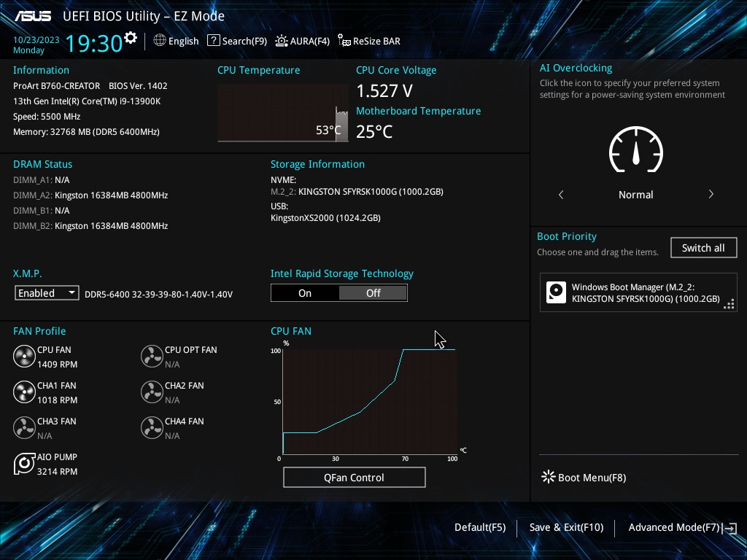Click the DIMM_A2 Kingston memory entry
747x560 pixels.
point(90,195)
